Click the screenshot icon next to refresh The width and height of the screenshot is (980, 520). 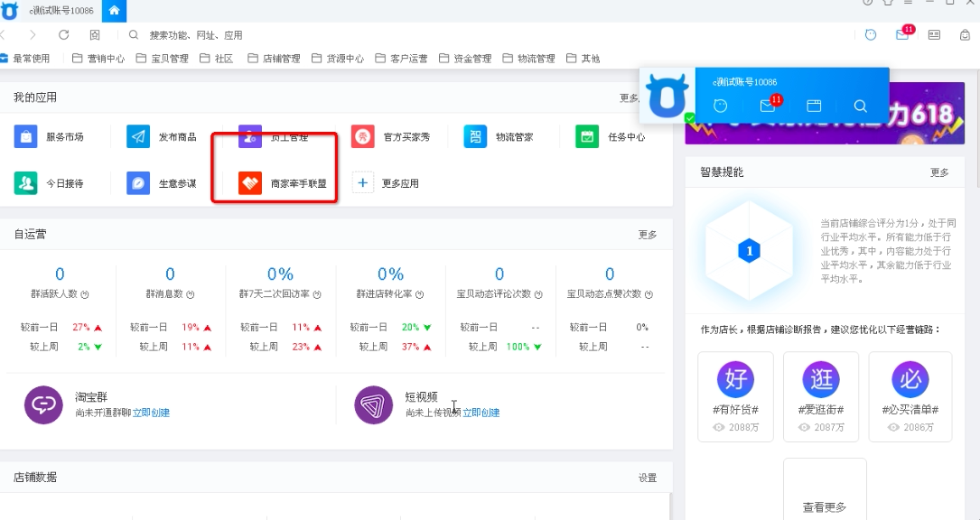tap(94, 35)
